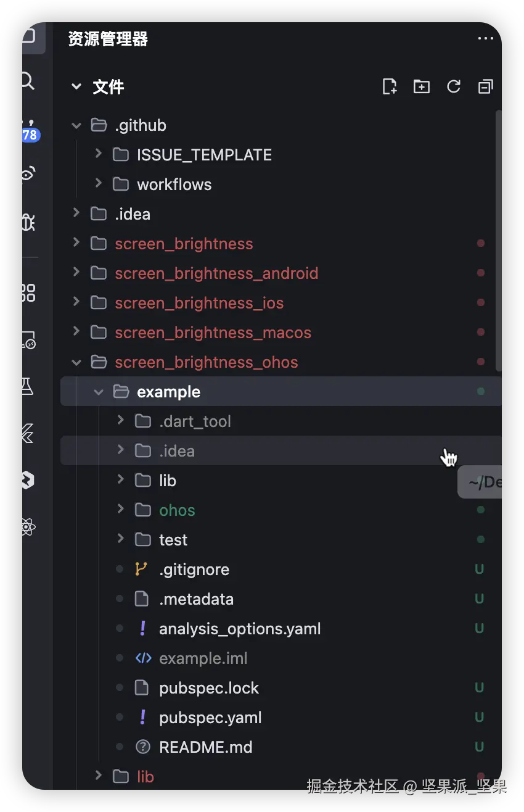Click the New Folder icon
Viewport: 524px width, 812px height.
tap(422, 86)
